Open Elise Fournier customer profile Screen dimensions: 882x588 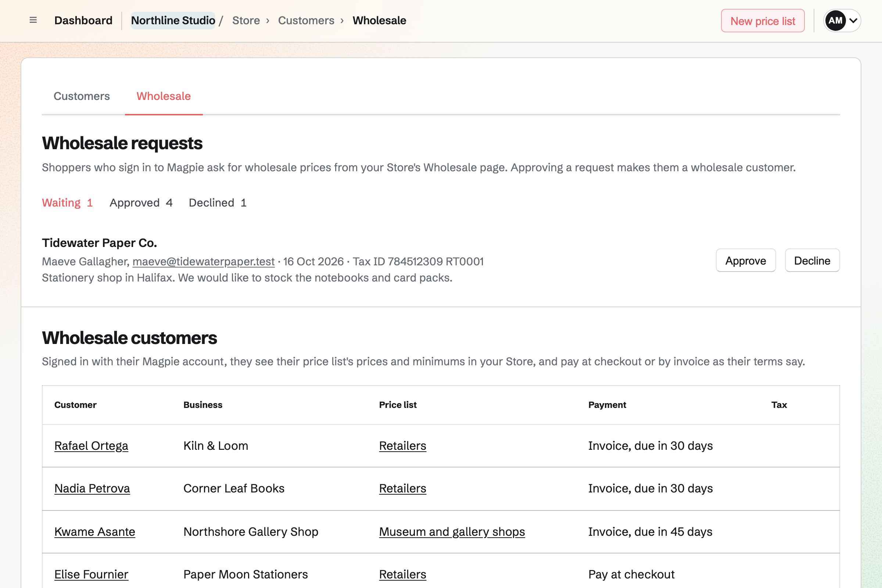tap(91, 574)
